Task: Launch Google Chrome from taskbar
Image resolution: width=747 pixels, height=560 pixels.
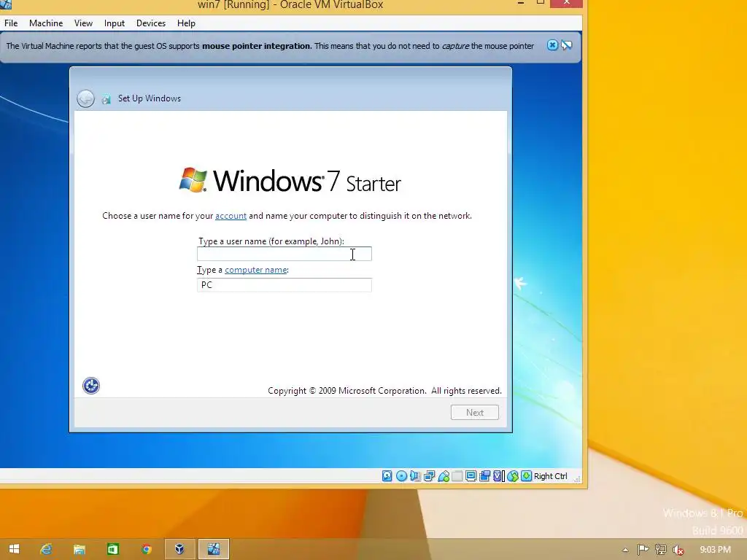Action: click(x=146, y=549)
